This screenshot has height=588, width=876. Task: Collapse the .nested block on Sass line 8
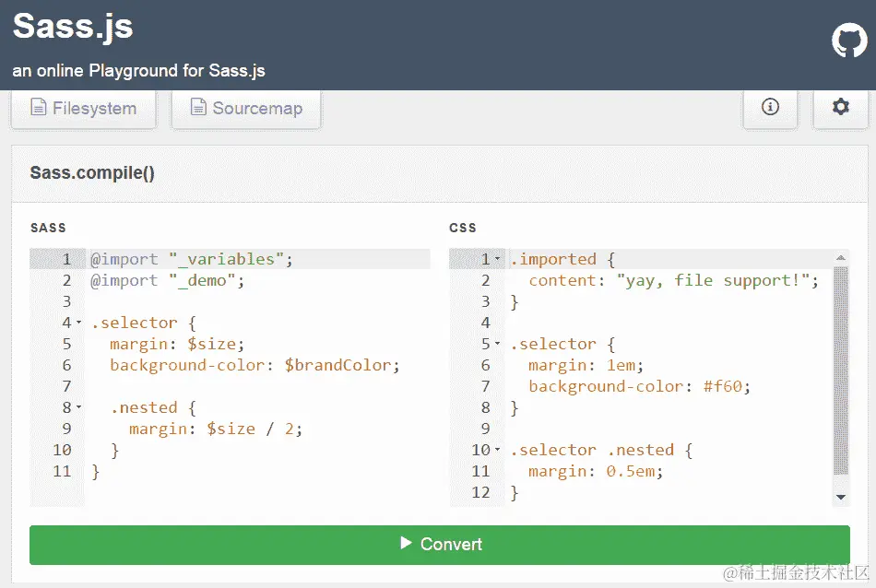click(78, 407)
